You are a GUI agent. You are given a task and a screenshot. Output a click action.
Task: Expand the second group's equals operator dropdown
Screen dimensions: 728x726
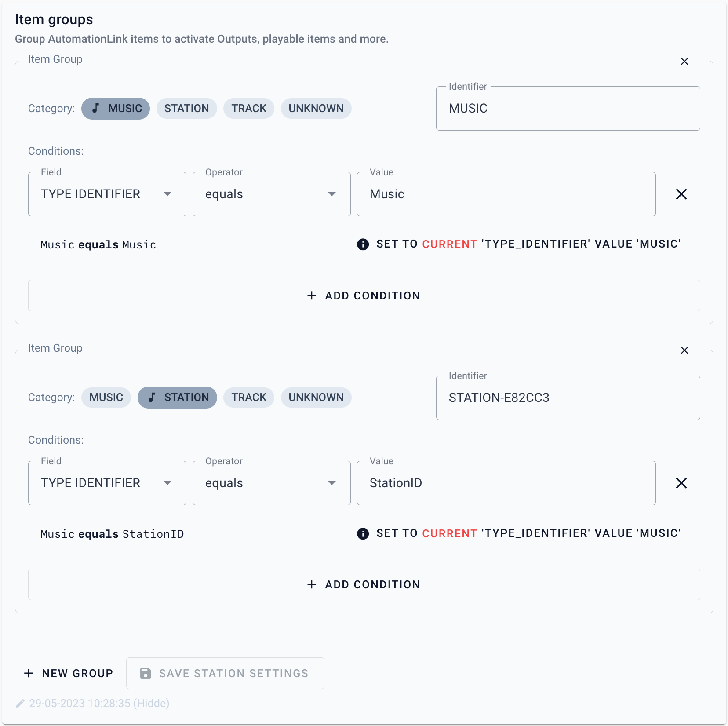[x=271, y=483]
